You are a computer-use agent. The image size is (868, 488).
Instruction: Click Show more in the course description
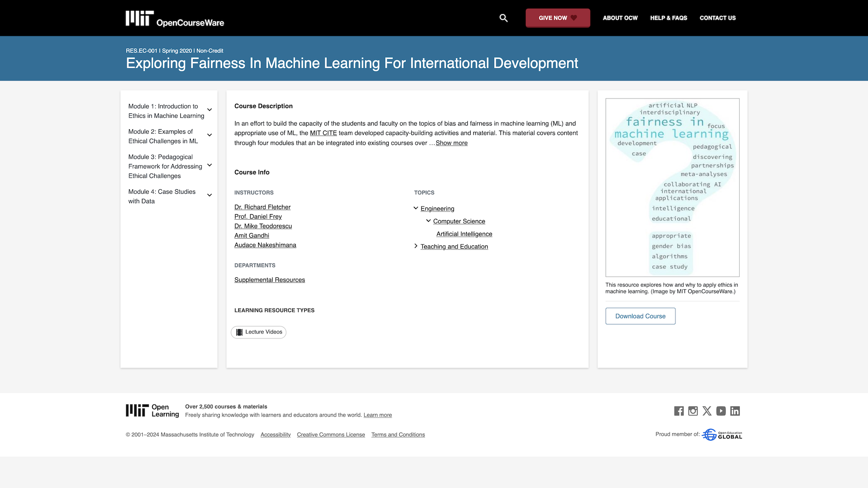pos(452,143)
